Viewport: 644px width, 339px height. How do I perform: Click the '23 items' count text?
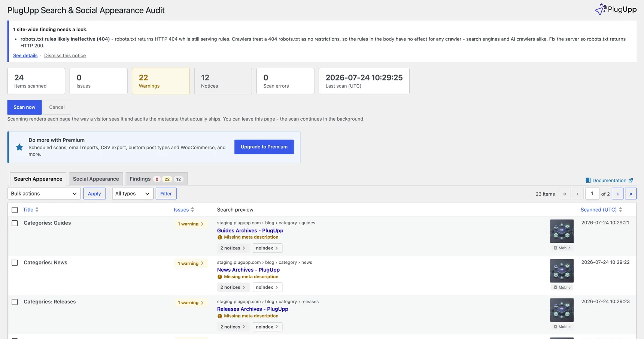click(545, 194)
